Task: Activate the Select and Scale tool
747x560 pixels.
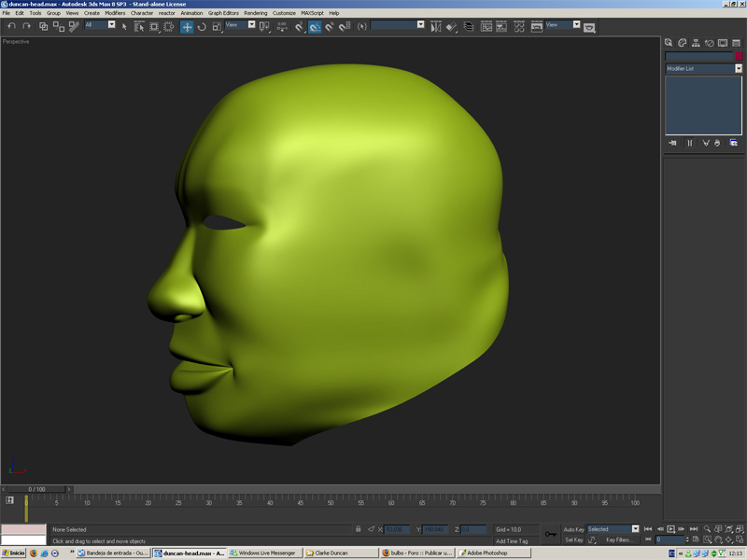Action: coord(217,27)
